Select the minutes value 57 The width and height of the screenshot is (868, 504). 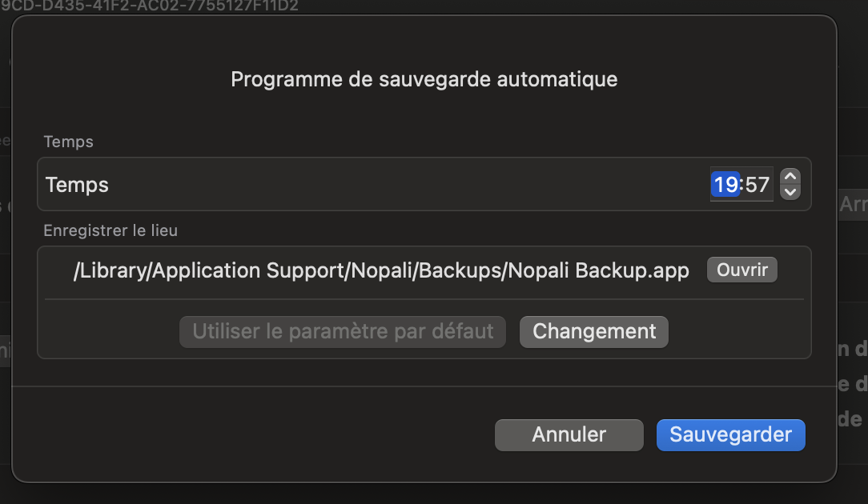coord(757,184)
